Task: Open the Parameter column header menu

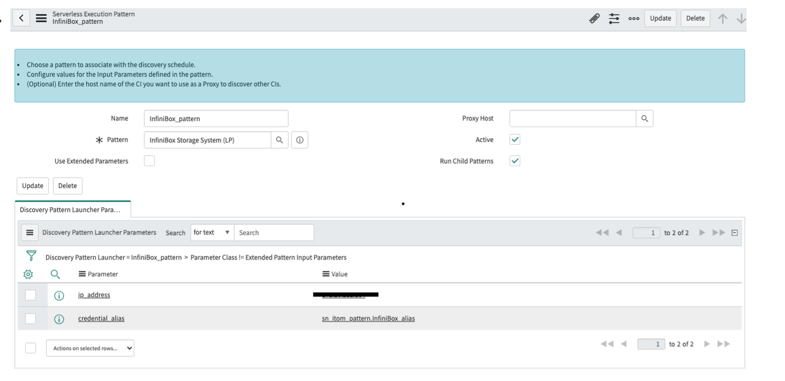Action: 82,274
